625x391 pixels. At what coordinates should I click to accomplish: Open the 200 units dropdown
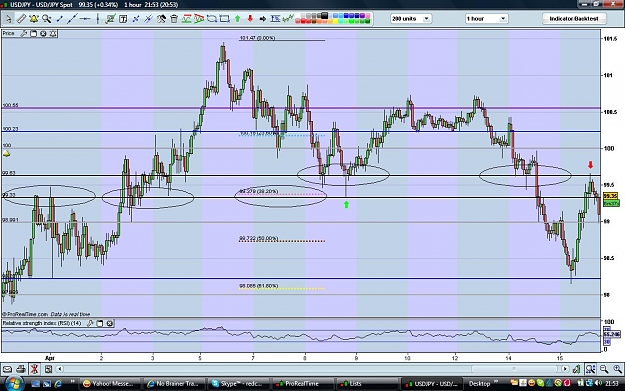pyautogui.click(x=411, y=19)
